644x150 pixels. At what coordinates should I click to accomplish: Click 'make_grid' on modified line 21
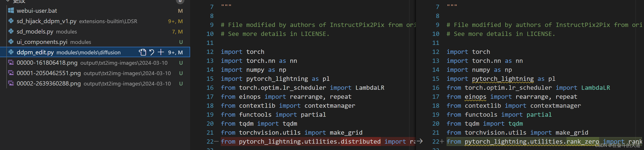(572, 133)
